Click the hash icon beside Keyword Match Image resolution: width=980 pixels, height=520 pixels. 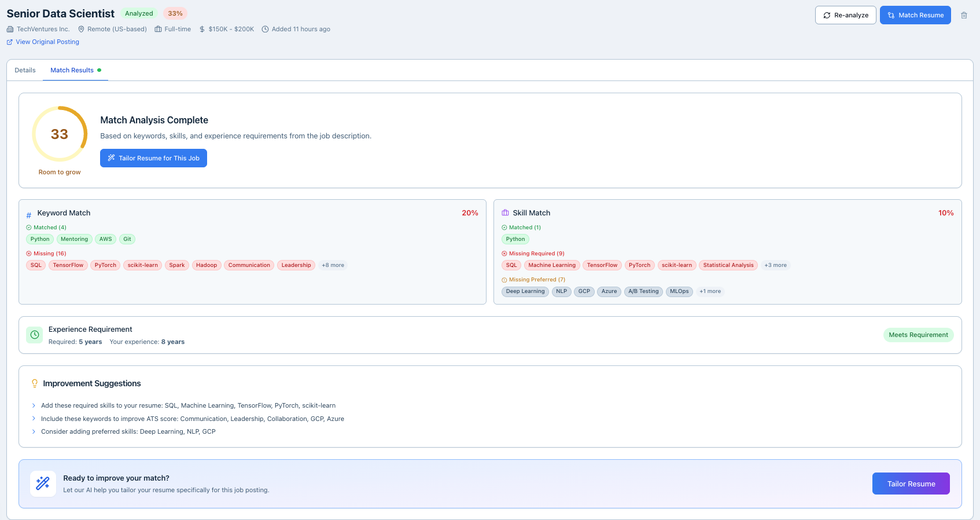coord(29,214)
